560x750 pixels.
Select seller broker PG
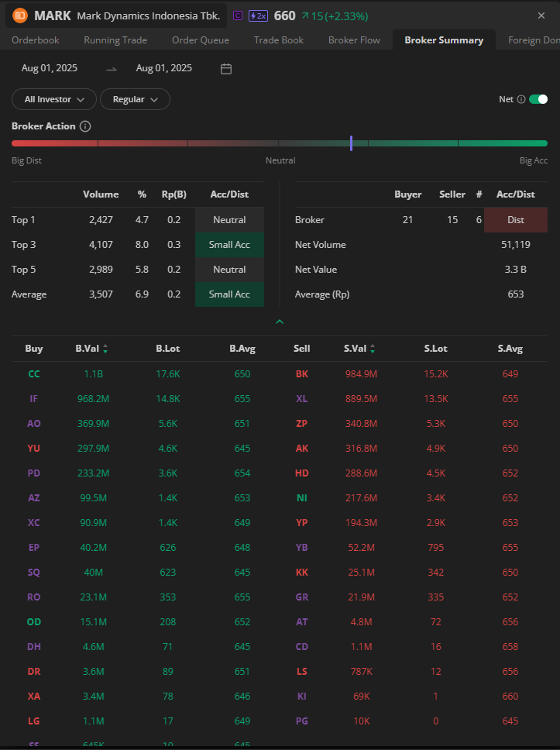pyautogui.click(x=302, y=721)
